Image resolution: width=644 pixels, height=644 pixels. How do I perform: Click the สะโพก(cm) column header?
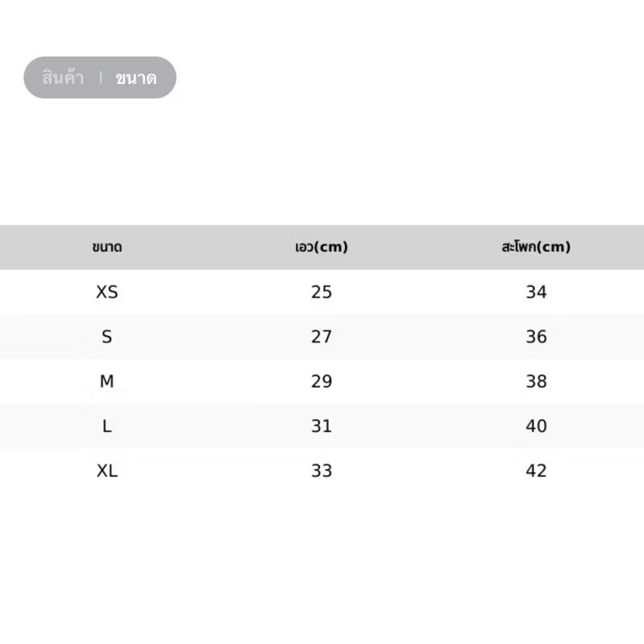coord(536,247)
